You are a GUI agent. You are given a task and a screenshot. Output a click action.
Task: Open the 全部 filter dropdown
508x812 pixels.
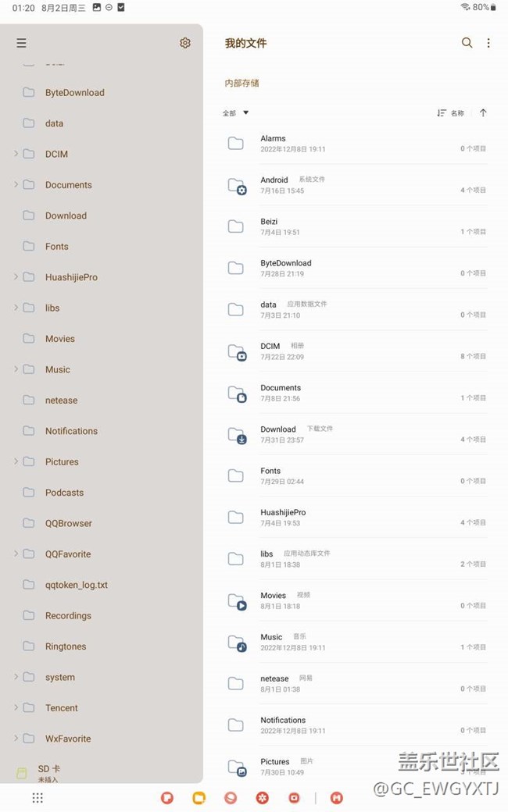pyautogui.click(x=235, y=113)
